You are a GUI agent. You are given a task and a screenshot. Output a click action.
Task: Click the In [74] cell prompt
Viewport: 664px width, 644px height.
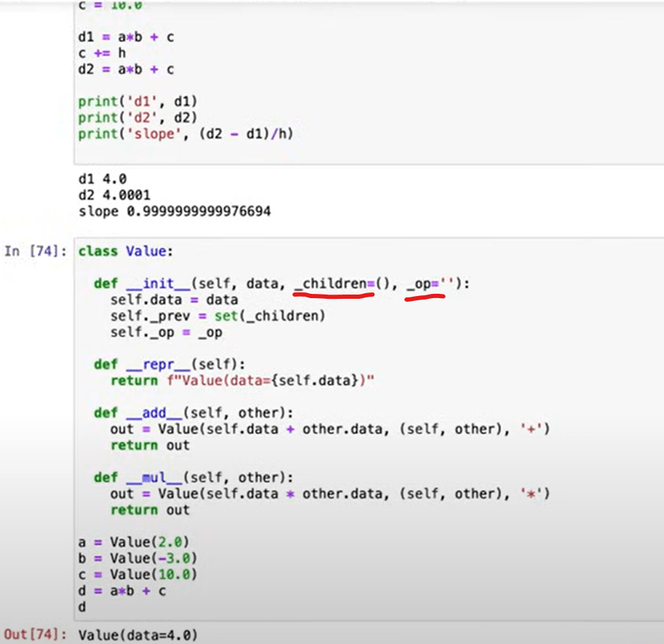pyautogui.click(x=36, y=251)
